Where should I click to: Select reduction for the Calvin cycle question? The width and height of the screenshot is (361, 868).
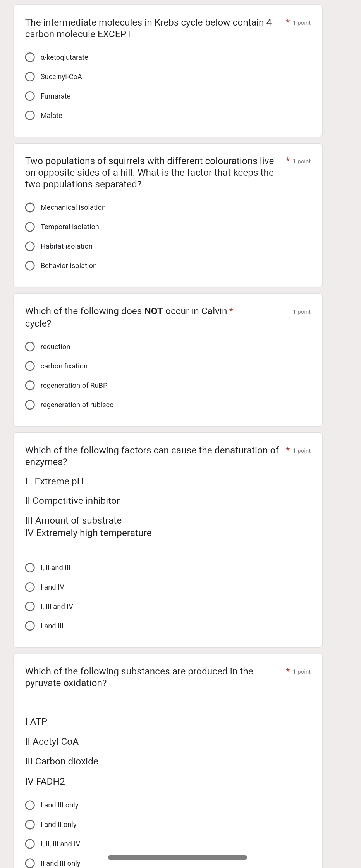click(30, 347)
